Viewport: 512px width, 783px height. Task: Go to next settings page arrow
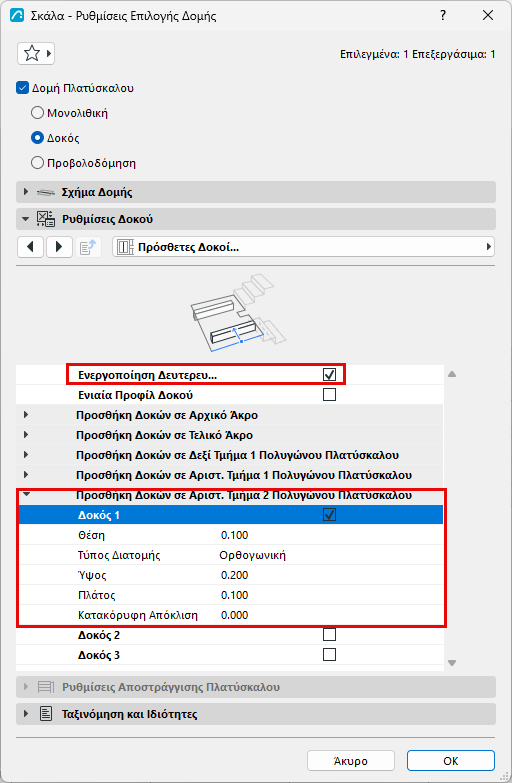[59, 247]
